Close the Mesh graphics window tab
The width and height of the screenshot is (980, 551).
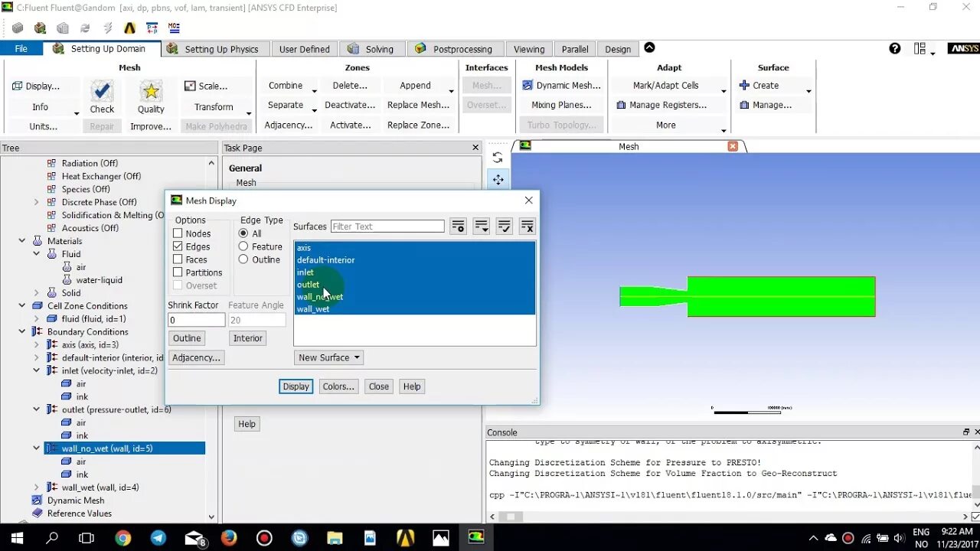733,146
